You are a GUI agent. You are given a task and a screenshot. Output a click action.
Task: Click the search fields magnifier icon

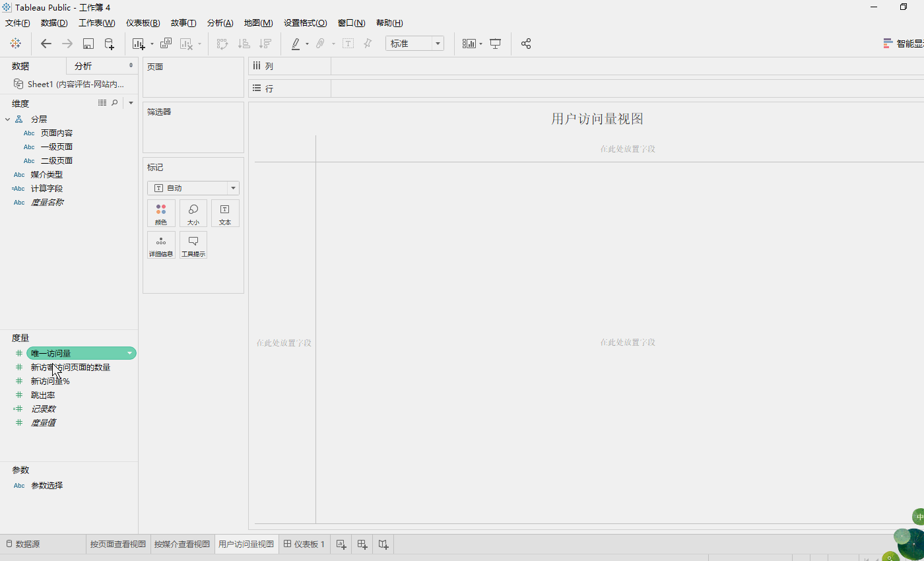pos(115,103)
